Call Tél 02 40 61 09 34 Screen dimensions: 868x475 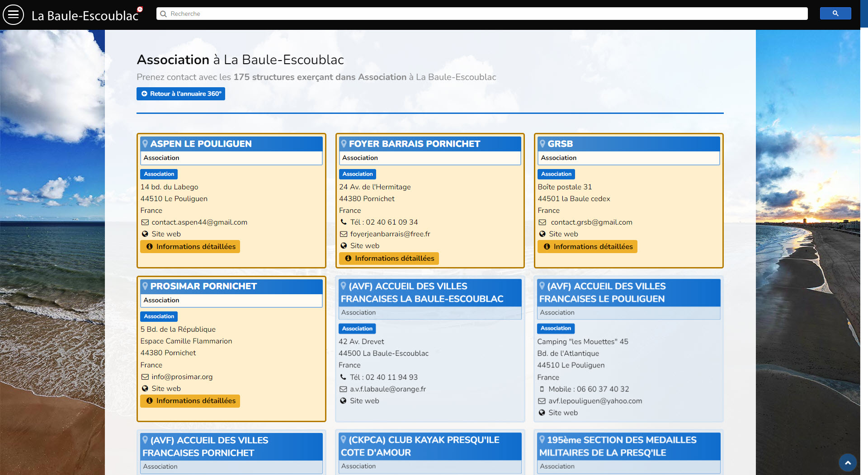click(x=384, y=222)
